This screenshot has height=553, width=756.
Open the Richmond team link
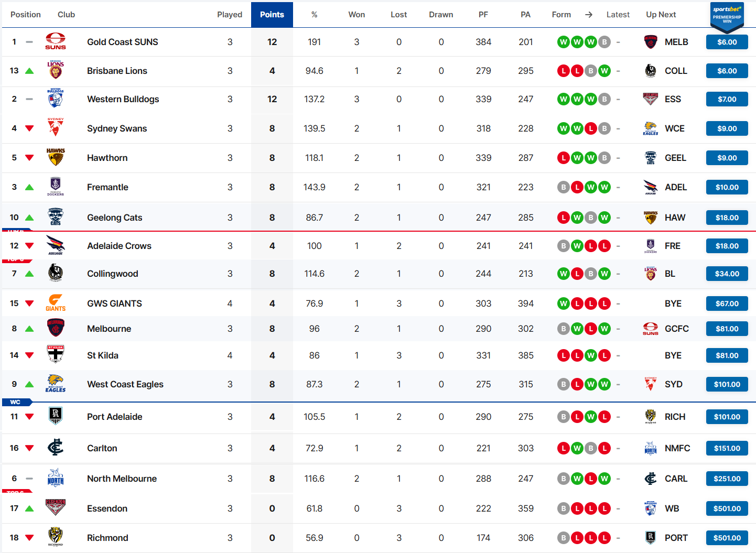107,538
